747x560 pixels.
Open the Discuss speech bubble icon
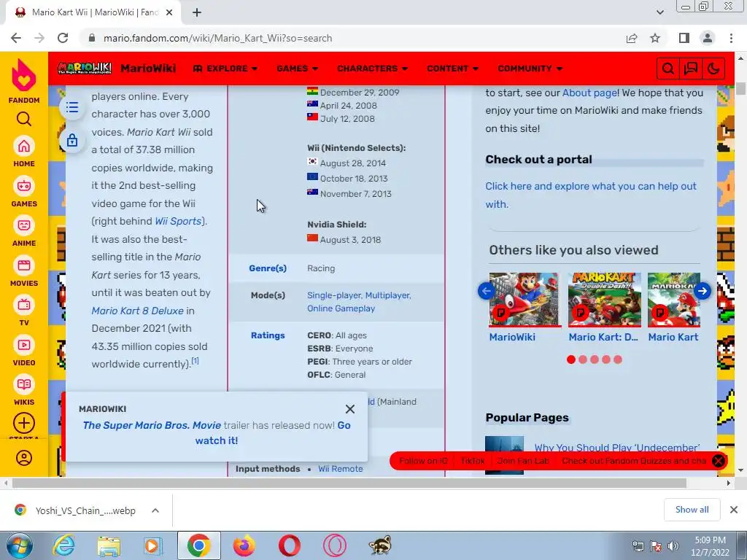coord(691,69)
